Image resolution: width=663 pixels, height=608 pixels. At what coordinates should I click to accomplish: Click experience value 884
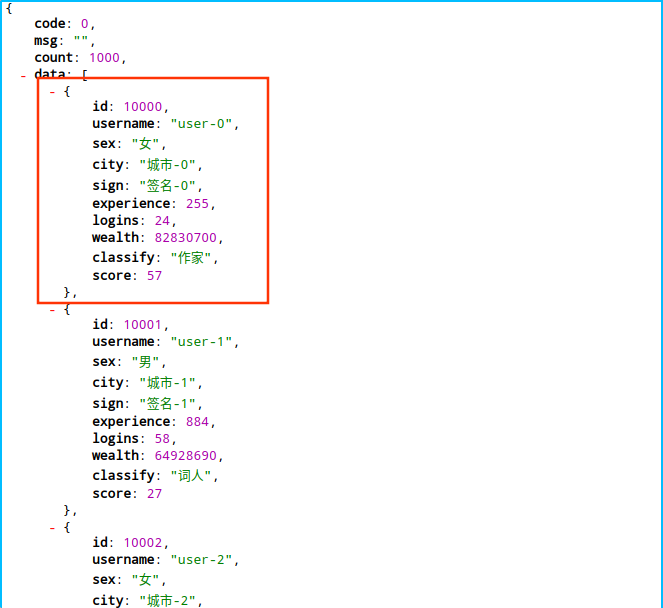[197, 422]
